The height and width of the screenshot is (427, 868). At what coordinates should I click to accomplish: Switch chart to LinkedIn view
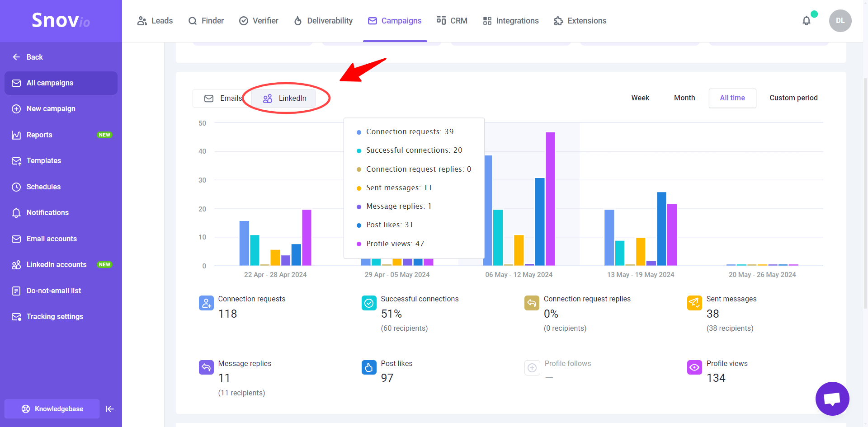pyautogui.click(x=284, y=98)
